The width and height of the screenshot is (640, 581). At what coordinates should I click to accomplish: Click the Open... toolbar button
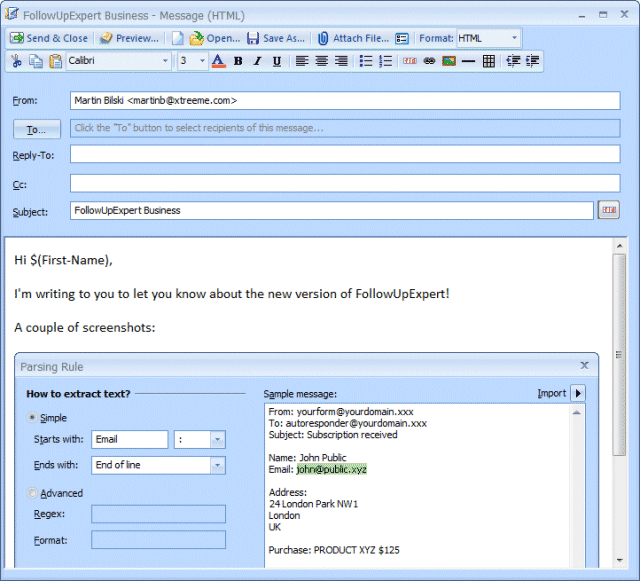pyautogui.click(x=215, y=38)
